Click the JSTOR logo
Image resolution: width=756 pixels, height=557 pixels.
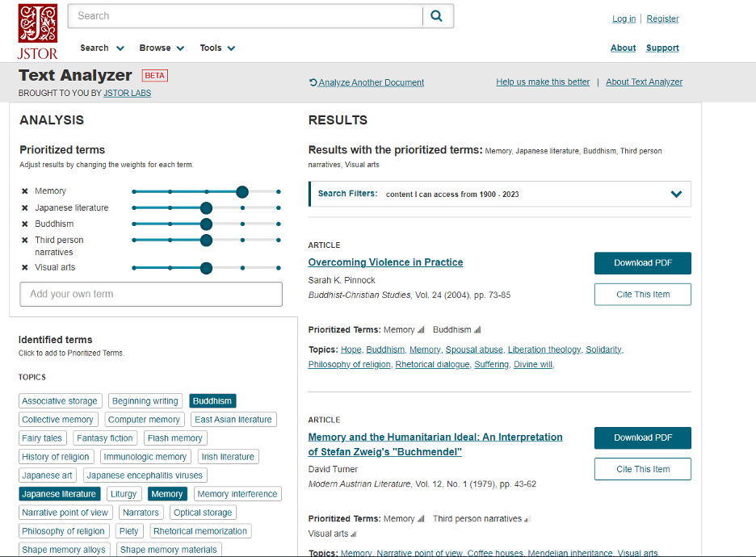38,31
